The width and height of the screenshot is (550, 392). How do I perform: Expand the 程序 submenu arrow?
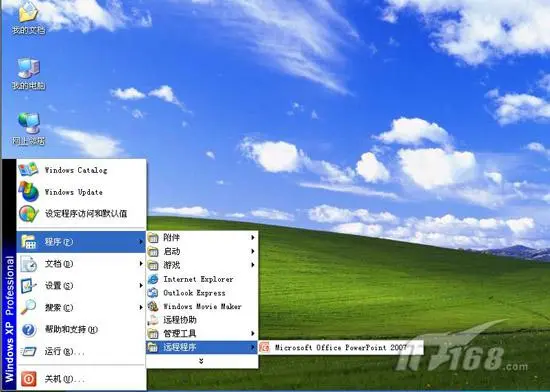coord(141,242)
